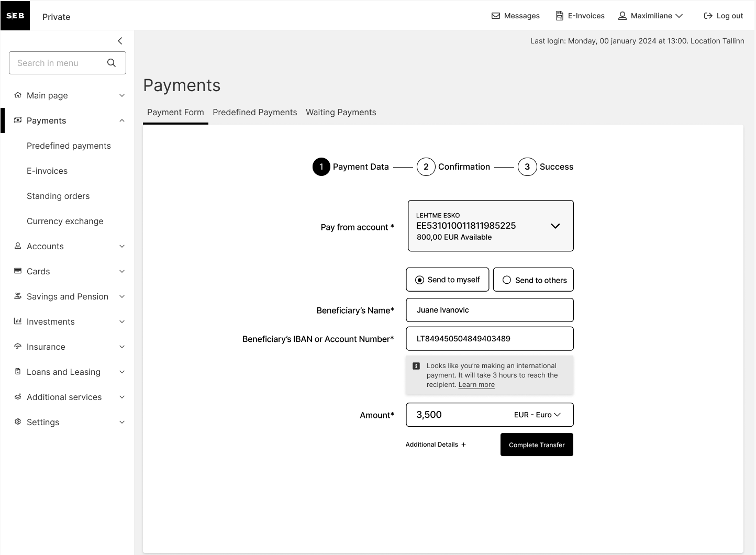Select Send to myself option
Image resolution: width=756 pixels, height=555 pixels.
(448, 280)
